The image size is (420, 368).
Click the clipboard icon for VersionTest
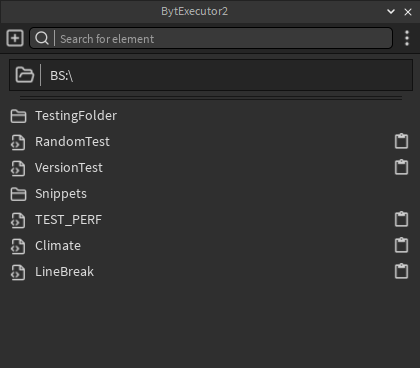401,167
